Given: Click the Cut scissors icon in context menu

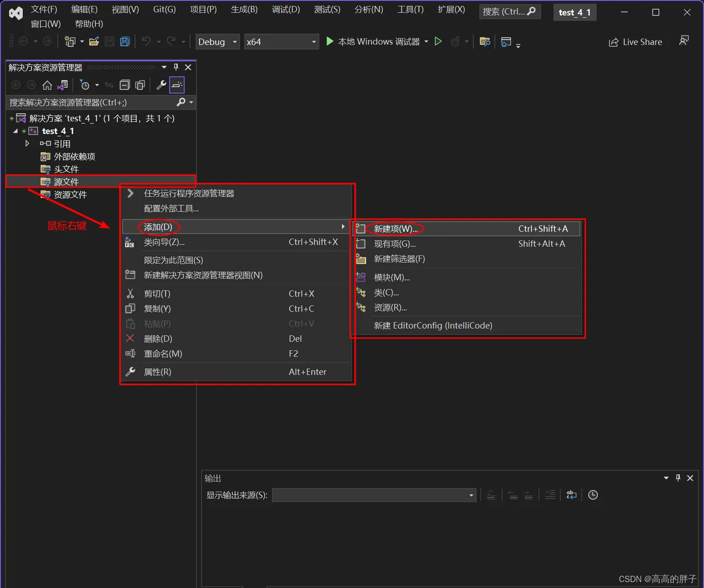Looking at the screenshot, I should coord(130,293).
